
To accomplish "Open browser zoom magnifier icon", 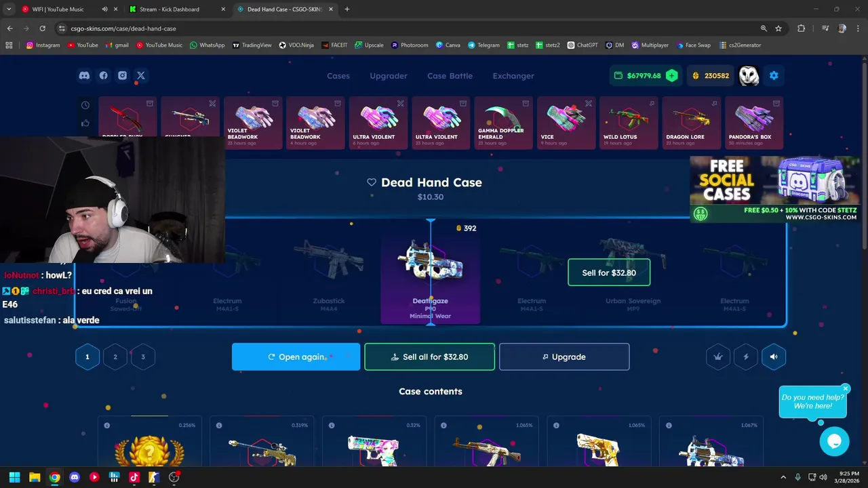I will 764,28.
